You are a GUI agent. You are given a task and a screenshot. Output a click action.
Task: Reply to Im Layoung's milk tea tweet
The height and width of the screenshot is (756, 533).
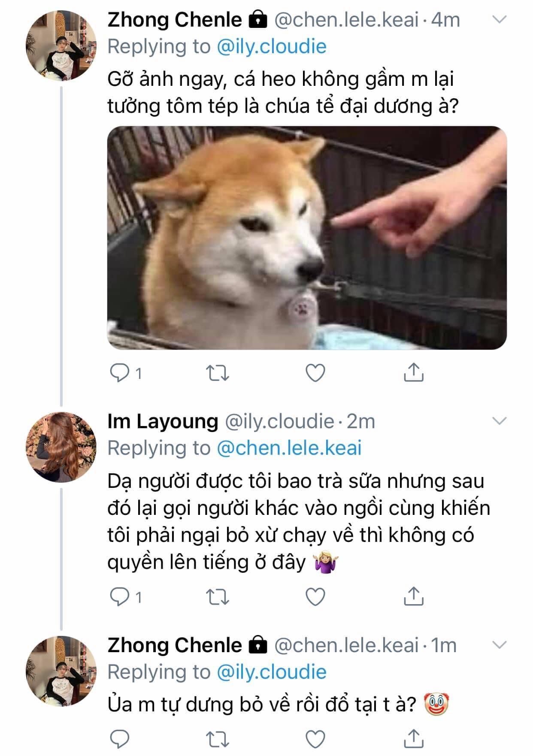pyautogui.click(x=120, y=596)
